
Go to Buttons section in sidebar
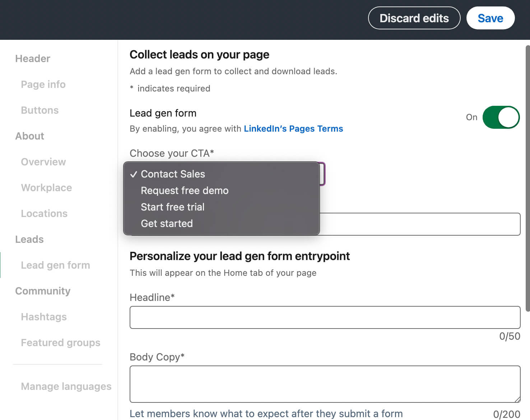(x=39, y=110)
